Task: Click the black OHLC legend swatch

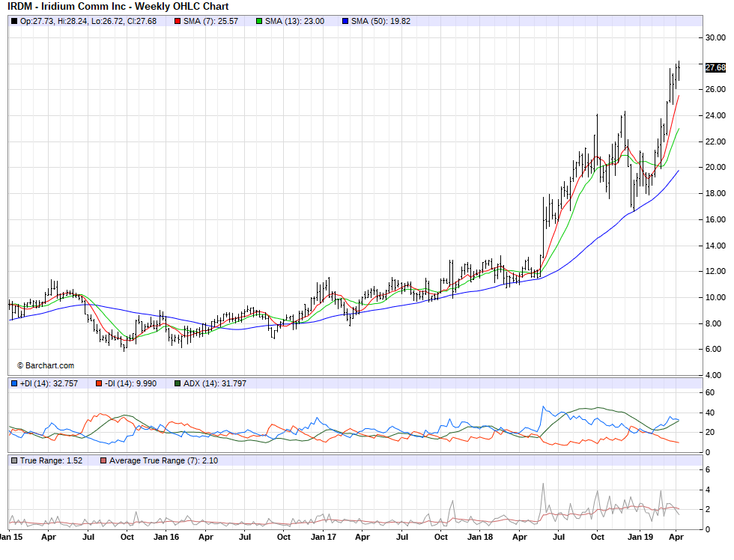Action: [x=14, y=21]
